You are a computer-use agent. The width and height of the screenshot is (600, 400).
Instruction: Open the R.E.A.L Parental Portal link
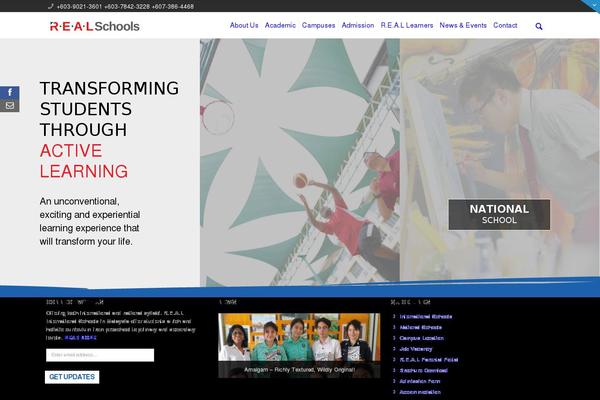(429, 359)
